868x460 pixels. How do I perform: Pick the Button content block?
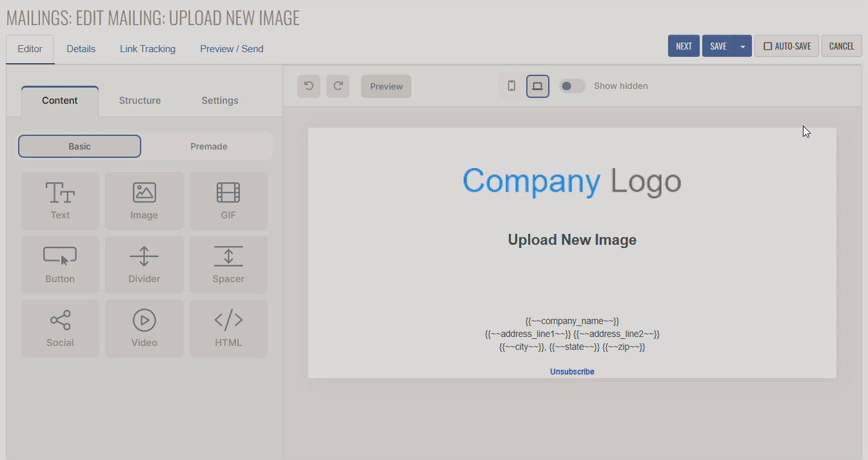pyautogui.click(x=60, y=264)
